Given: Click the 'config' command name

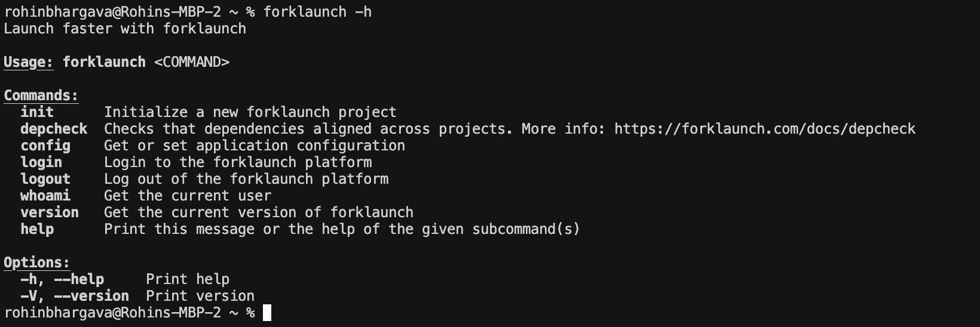Looking at the screenshot, I should tap(45, 146).
